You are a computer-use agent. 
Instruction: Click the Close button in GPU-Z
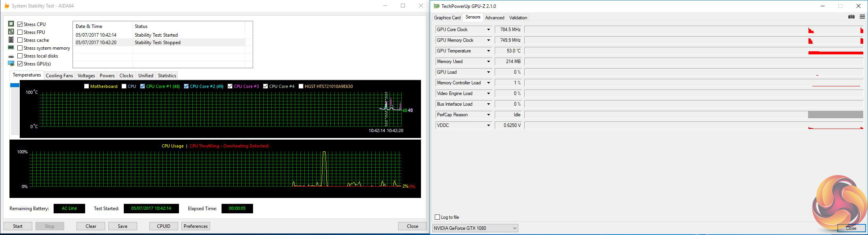tap(851, 228)
